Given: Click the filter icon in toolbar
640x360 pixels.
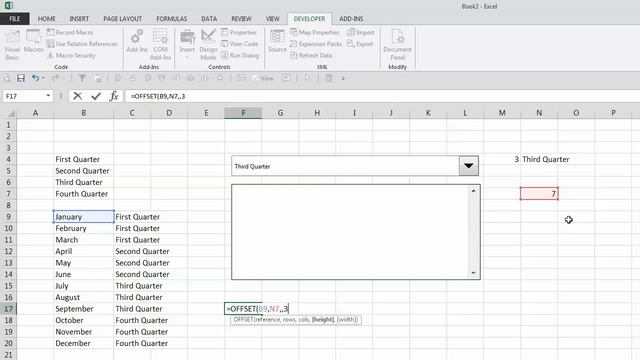Looking at the screenshot, I should click(82, 78).
